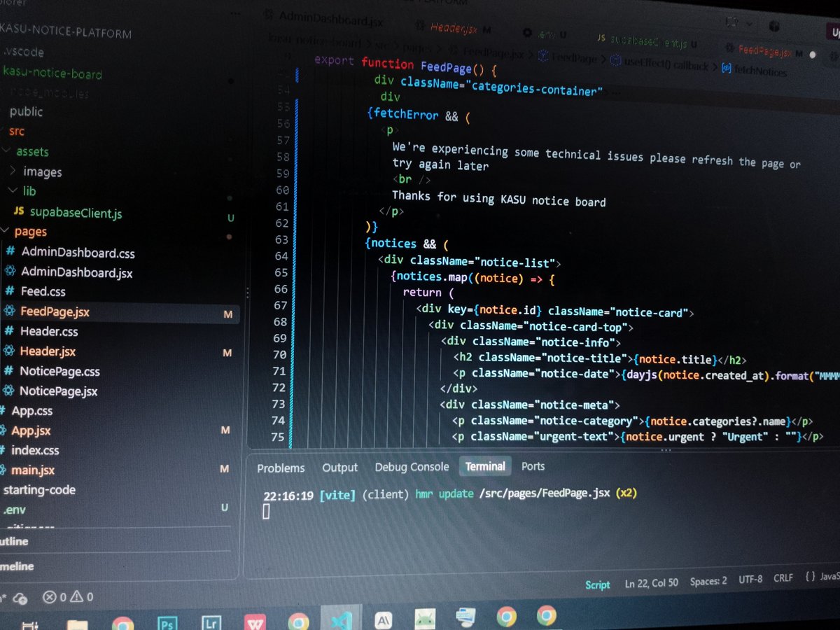
Task: Expand the Outline section
Action: point(14,541)
